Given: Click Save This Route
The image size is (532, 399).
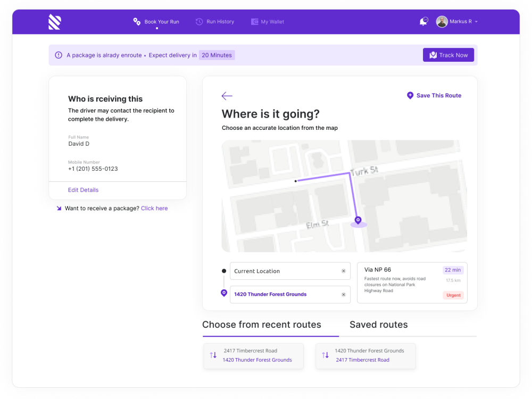Looking at the screenshot, I should [434, 96].
